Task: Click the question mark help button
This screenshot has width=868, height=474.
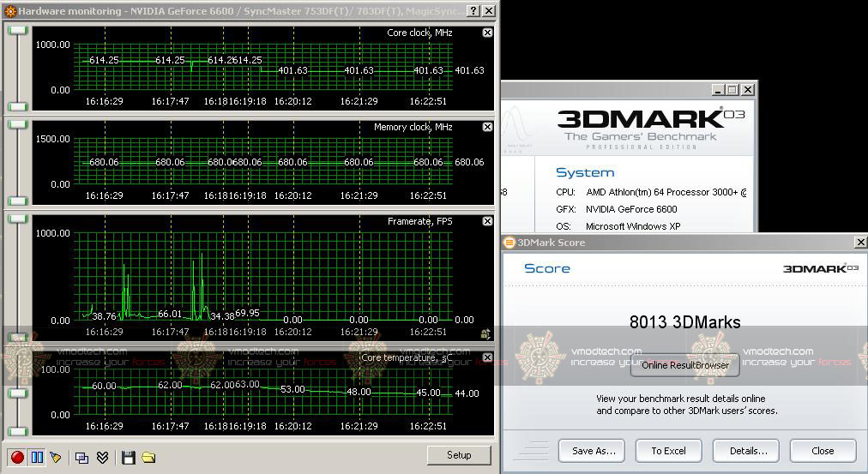Action: [x=473, y=10]
